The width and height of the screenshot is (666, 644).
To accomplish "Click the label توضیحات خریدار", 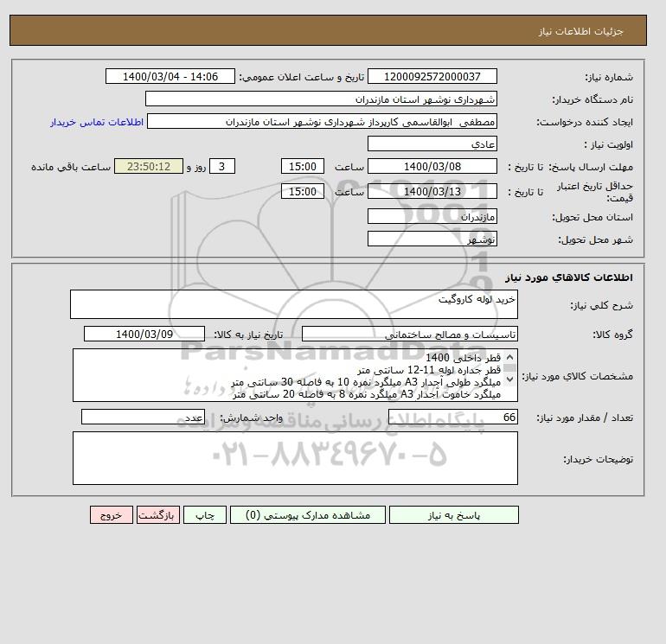I will [x=598, y=459].
